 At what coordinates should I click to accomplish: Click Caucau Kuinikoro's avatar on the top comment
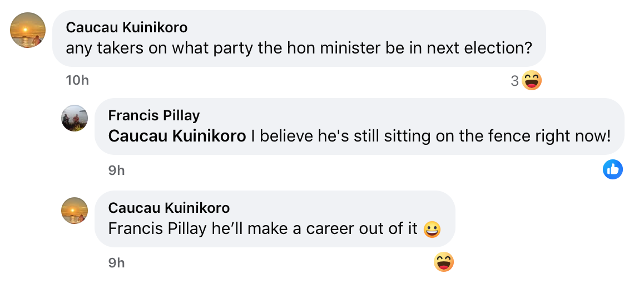click(x=28, y=30)
